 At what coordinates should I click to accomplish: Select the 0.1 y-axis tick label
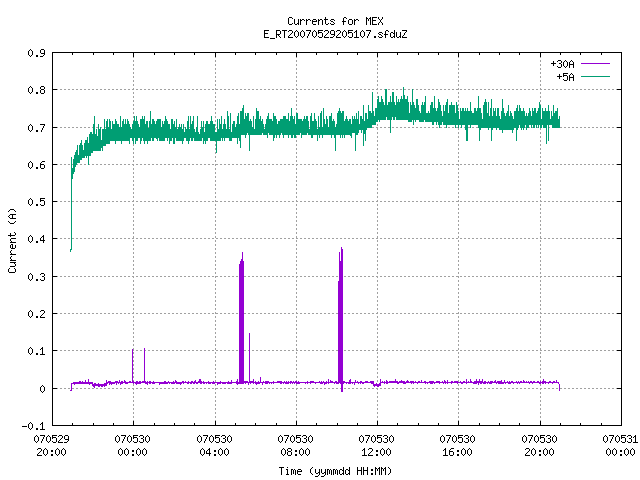(36, 351)
